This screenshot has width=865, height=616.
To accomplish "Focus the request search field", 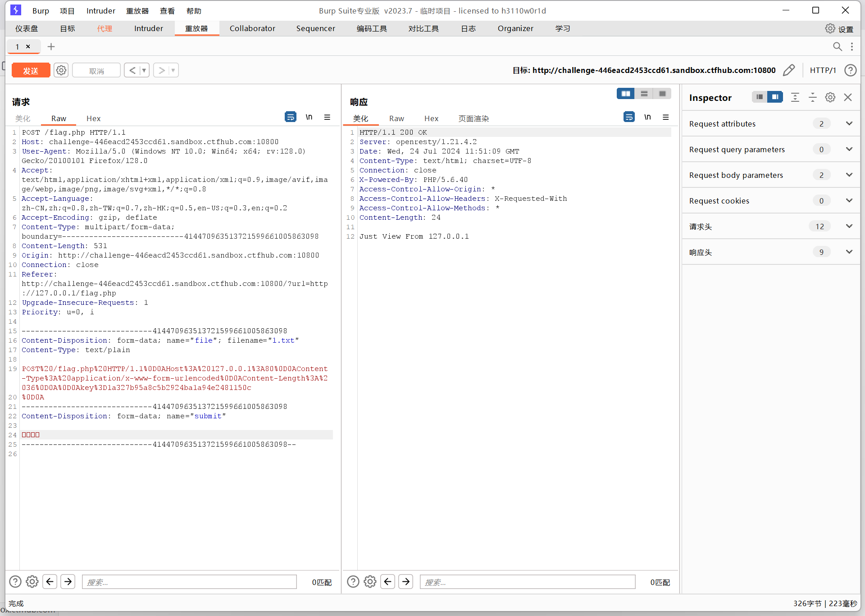I will [x=189, y=582].
